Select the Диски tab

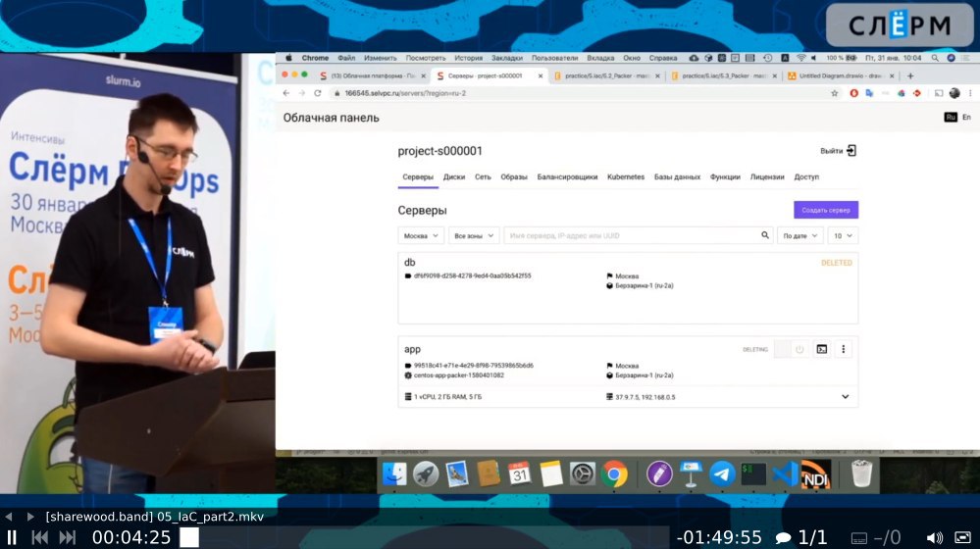click(x=454, y=177)
